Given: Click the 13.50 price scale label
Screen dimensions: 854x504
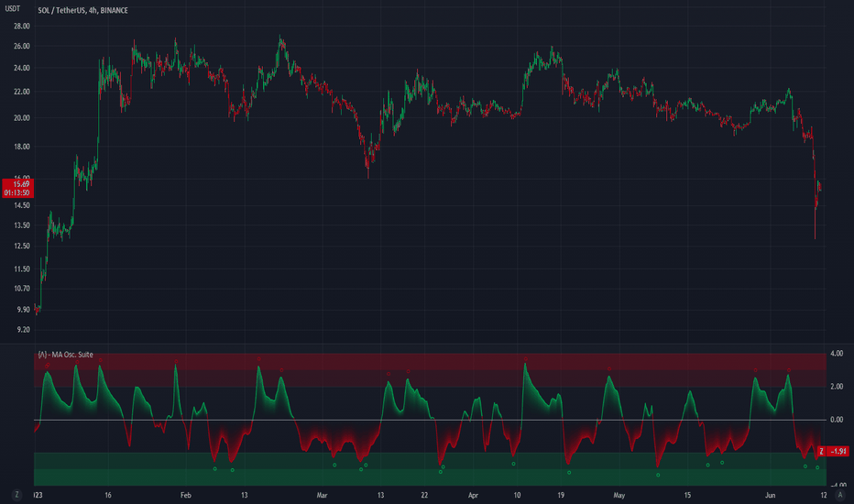Looking at the screenshot, I should [22, 225].
